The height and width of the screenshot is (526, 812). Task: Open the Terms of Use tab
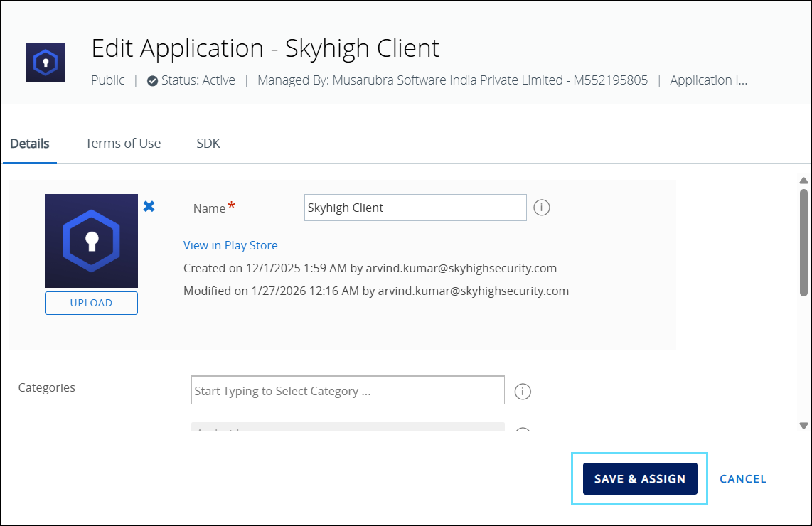(123, 144)
